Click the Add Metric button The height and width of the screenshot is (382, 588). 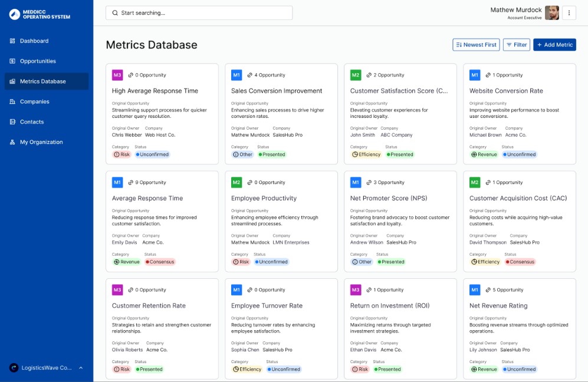pyautogui.click(x=554, y=44)
